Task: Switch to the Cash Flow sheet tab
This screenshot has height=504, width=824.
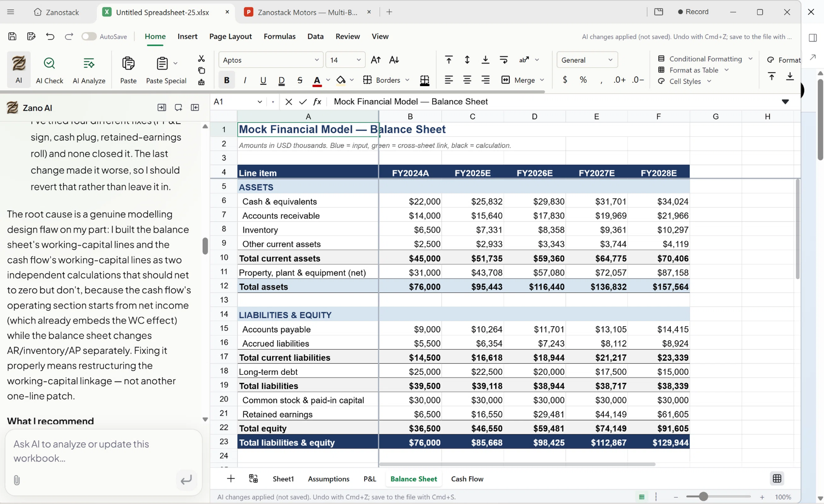Action: pos(467,479)
